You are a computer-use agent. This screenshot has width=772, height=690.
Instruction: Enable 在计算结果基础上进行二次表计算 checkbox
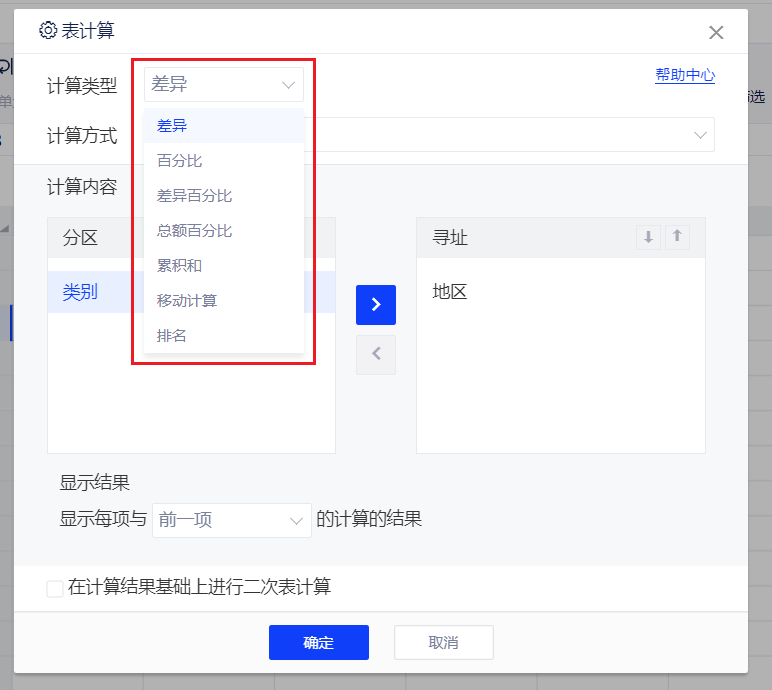click(x=55, y=588)
